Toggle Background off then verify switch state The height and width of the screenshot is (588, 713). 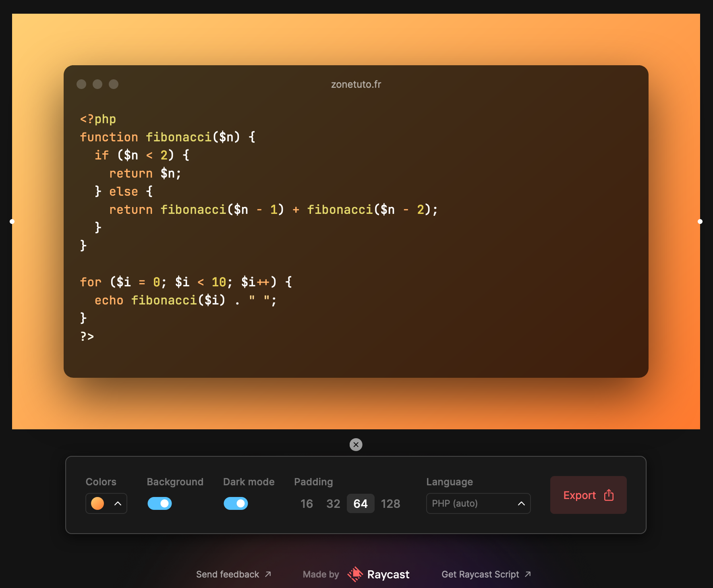[x=160, y=503]
